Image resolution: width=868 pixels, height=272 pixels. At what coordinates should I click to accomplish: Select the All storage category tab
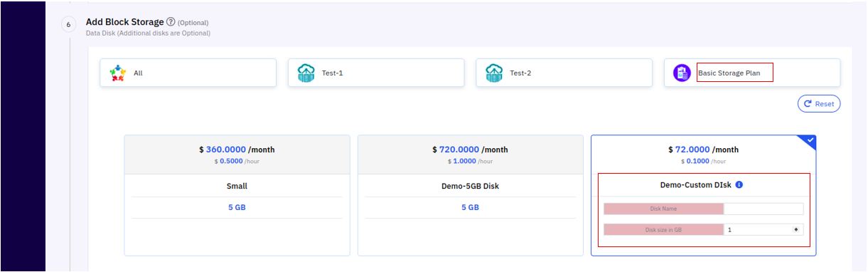click(188, 73)
